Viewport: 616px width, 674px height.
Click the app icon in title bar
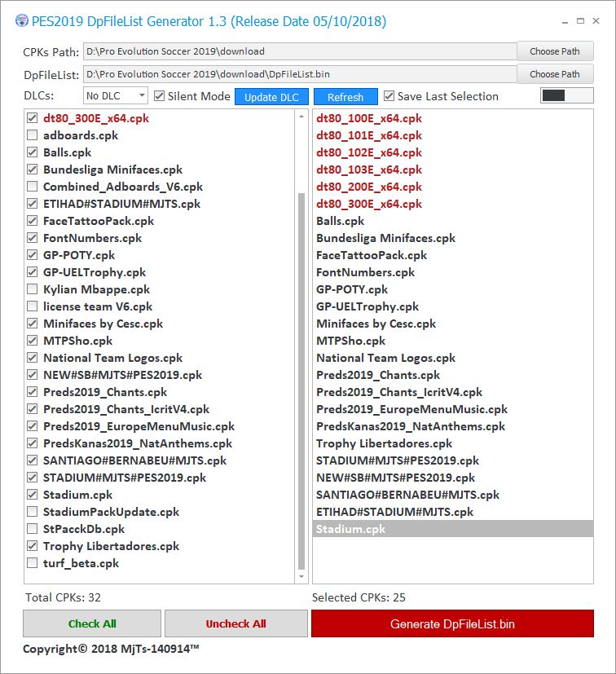click(21, 20)
